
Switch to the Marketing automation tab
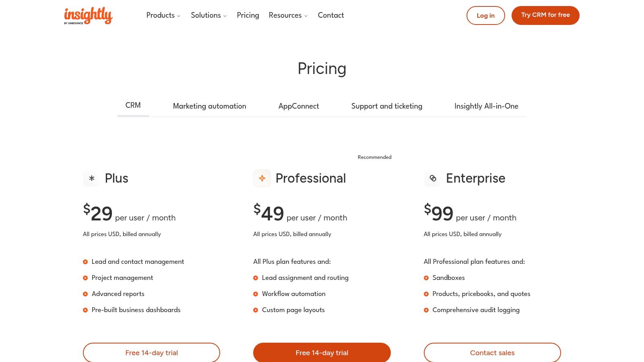click(209, 106)
